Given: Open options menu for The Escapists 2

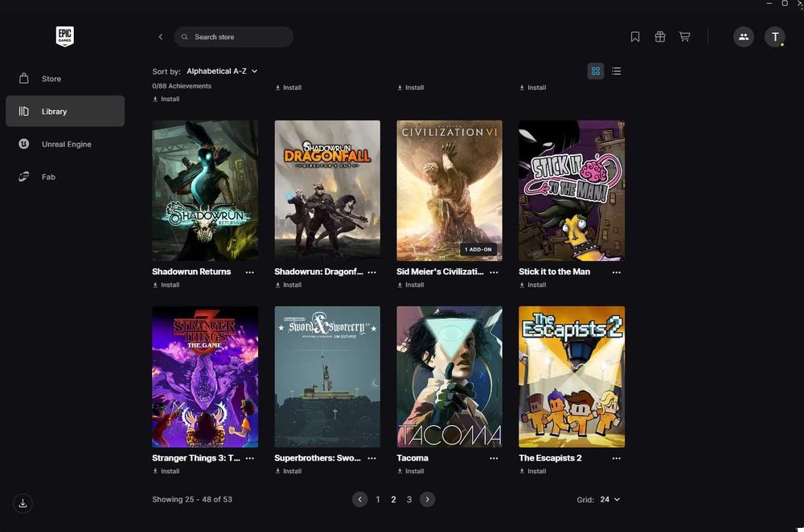Looking at the screenshot, I should [617, 458].
